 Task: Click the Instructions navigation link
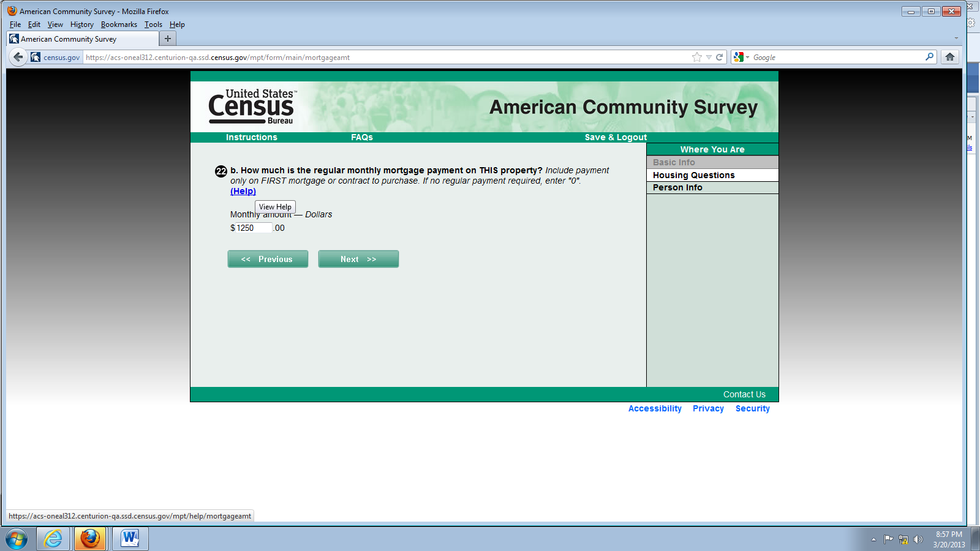click(x=252, y=137)
